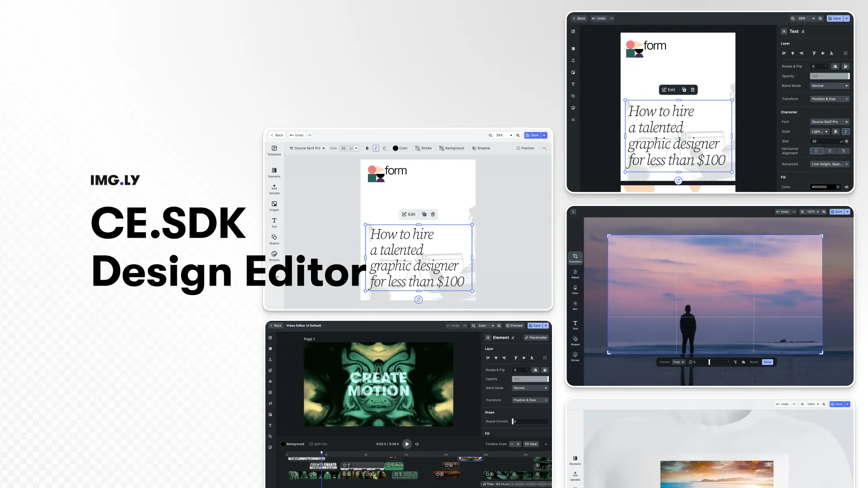
Task: Click the music note icon in the video editor sidebar
Action: coord(270,404)
